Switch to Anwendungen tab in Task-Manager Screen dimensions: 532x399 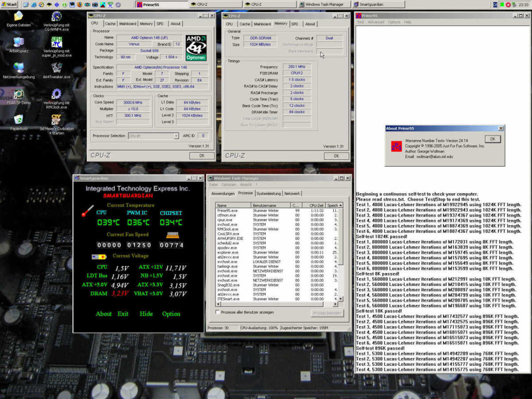223,194
